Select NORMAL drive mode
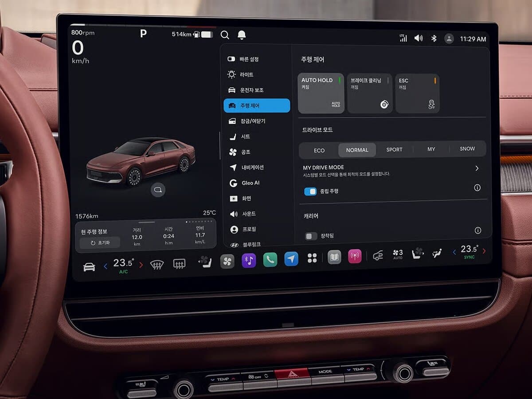The width and height of the screenshot is (532, 399). click(x=357, y=150)
